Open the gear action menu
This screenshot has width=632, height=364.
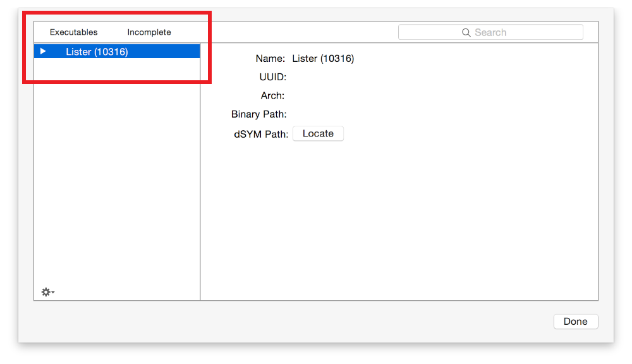(47, 292)
